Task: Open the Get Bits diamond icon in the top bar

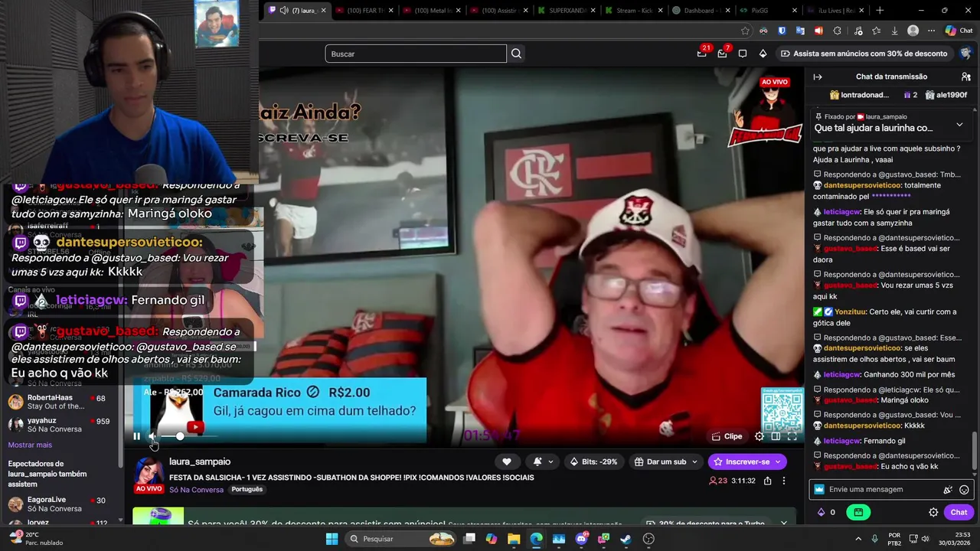Action: tap(763, 54)
